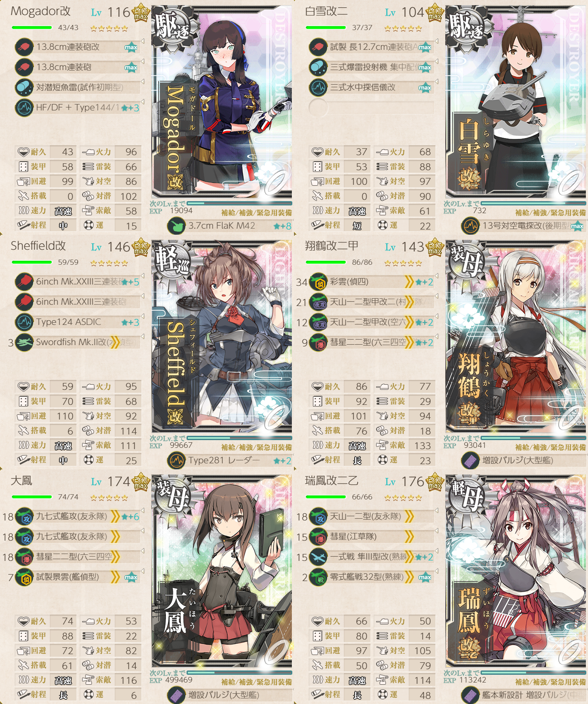
Task: Open the Mogador改 destroyer card art
Action: (x=222, y=101)
